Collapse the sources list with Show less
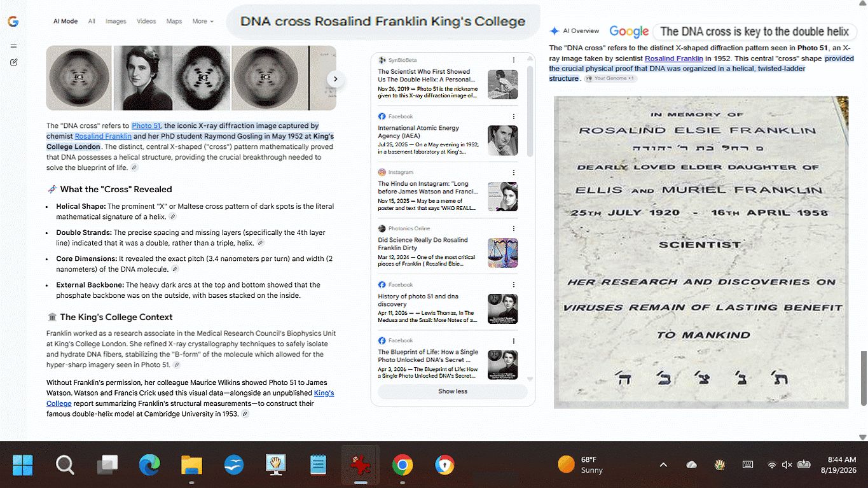The image size is (868, 488). (x=453, y=391)
